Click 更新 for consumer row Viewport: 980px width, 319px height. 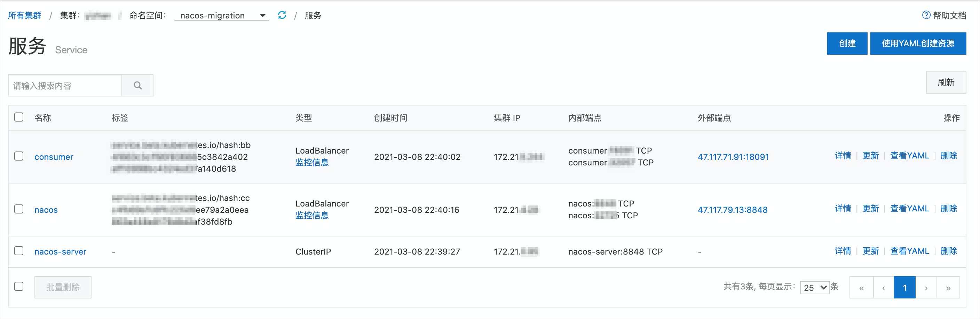(x=870, y=156)
